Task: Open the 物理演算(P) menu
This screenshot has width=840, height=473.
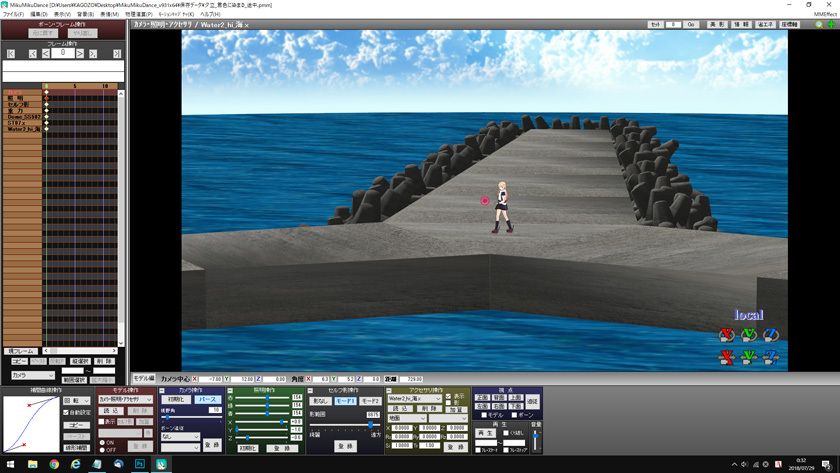Action: pyautogui.click(x=139, y=14)
